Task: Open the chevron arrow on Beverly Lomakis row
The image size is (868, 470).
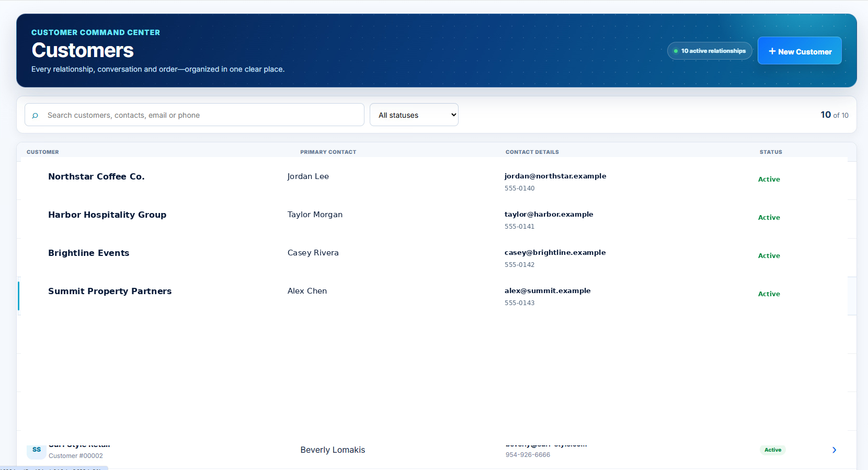Action: 834,450
